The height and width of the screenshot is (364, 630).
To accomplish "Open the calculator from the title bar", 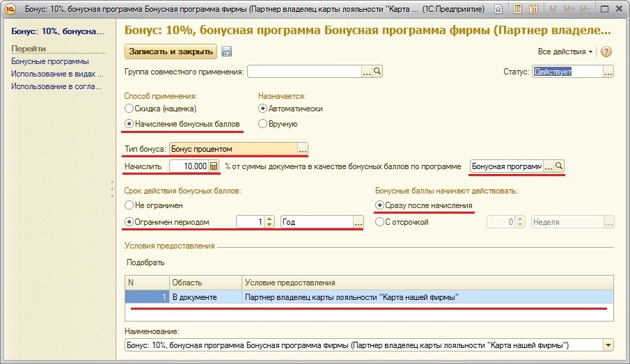I will [518, 10].
